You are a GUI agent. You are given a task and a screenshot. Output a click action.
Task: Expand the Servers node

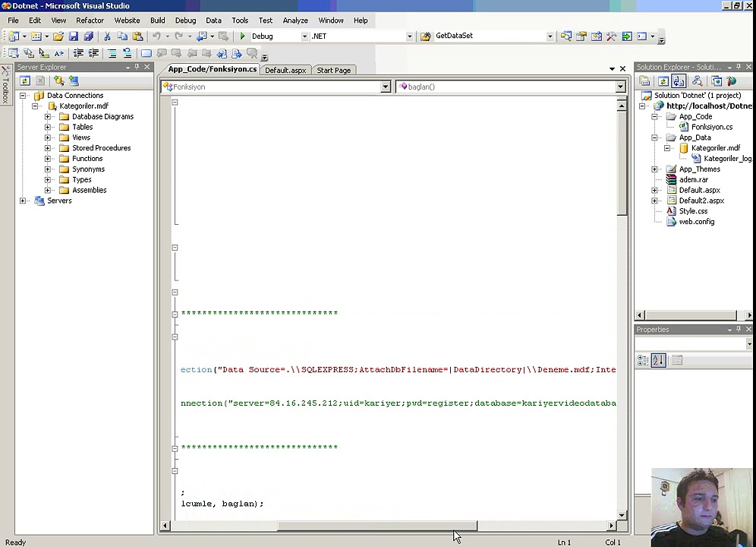coord(22,201)
